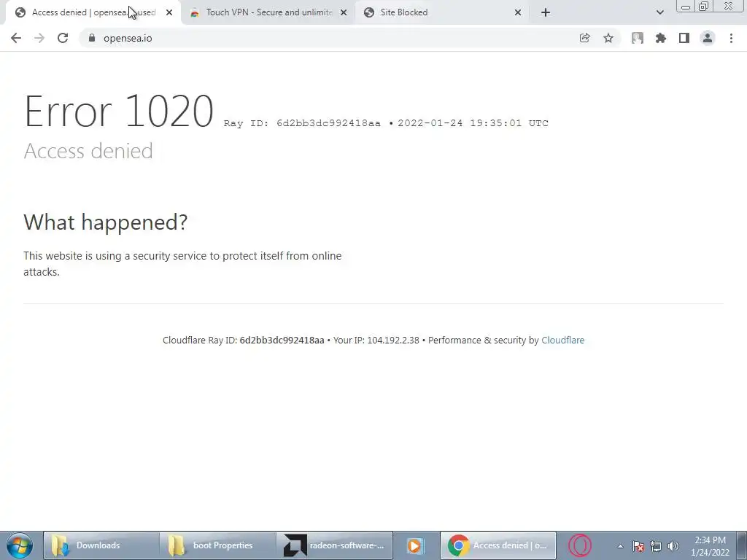Viewport: 747px width, 560px height.
Task: Click the forward navigation arrow
Action: pyautogui.click(x=39, y=38)
